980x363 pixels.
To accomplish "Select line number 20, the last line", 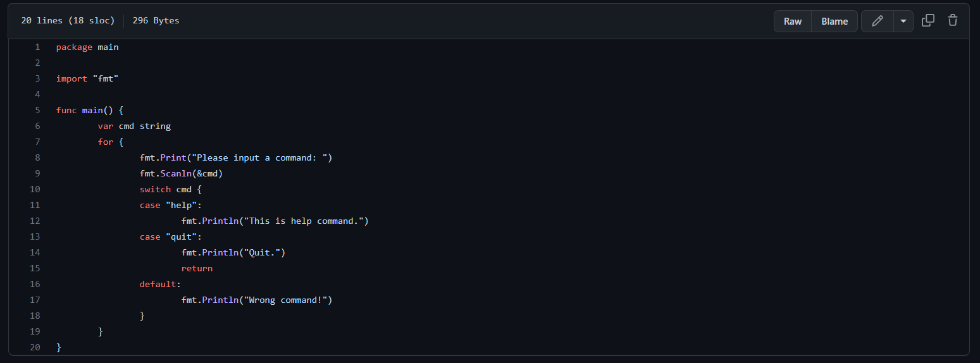I will 35,347.
